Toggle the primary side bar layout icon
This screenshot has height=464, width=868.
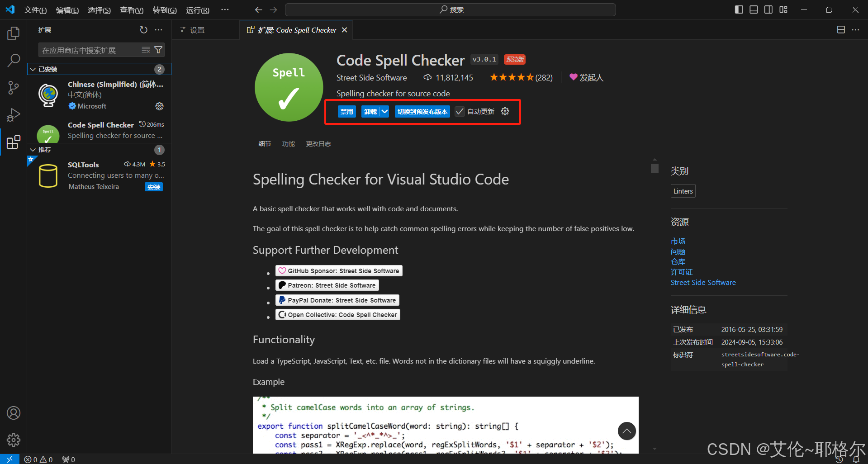(x=739, y=9)
